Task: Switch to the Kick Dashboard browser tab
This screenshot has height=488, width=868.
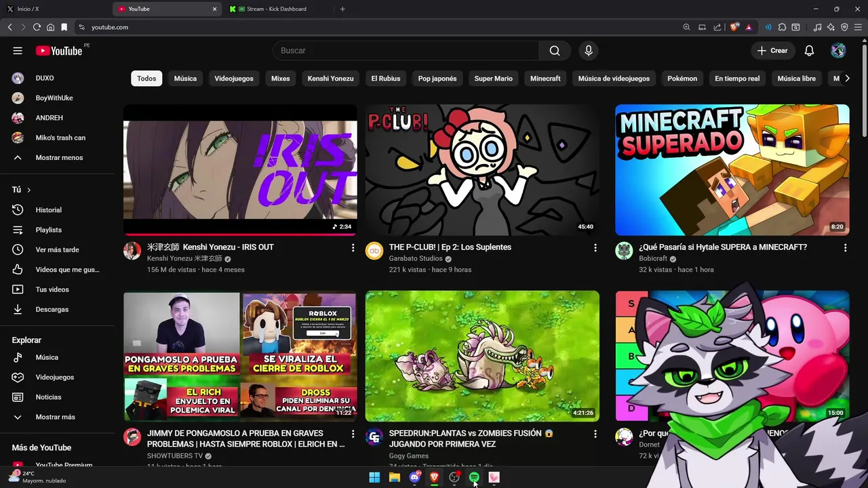Action: point(277,9)
